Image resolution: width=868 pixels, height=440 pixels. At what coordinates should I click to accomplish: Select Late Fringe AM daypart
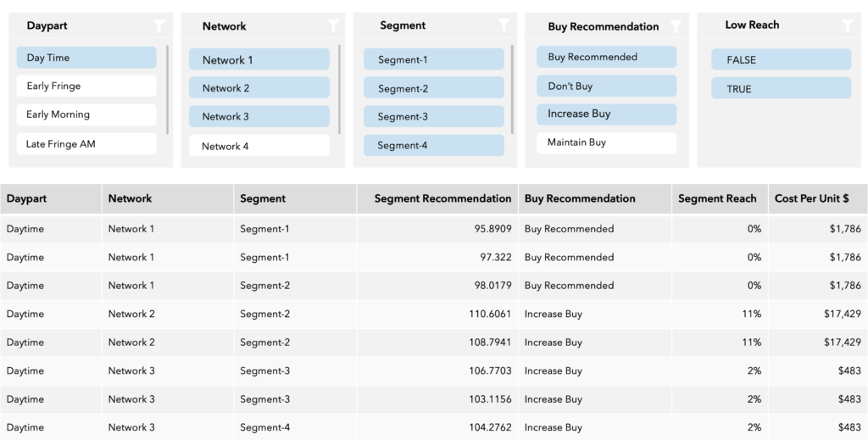pyautogui.click(x=86, y=144)
